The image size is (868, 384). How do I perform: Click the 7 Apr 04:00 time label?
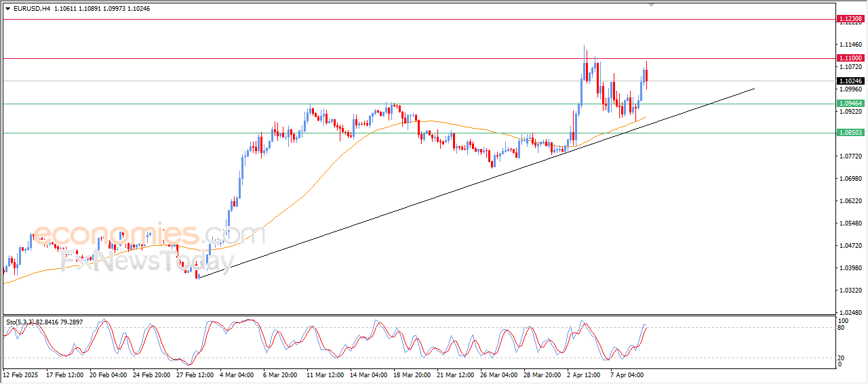628,375
